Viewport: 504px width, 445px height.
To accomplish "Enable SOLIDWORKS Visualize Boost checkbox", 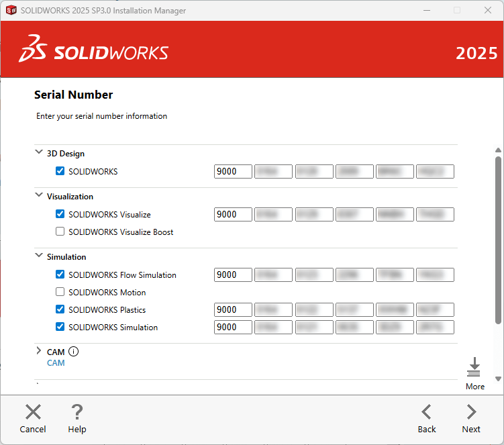I will coord(60,231).
